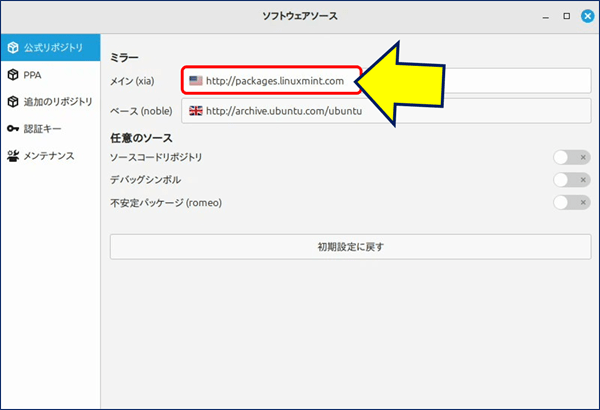Enable the デバッグシンボル switch

pyautogui.click(x=572, y=180)
